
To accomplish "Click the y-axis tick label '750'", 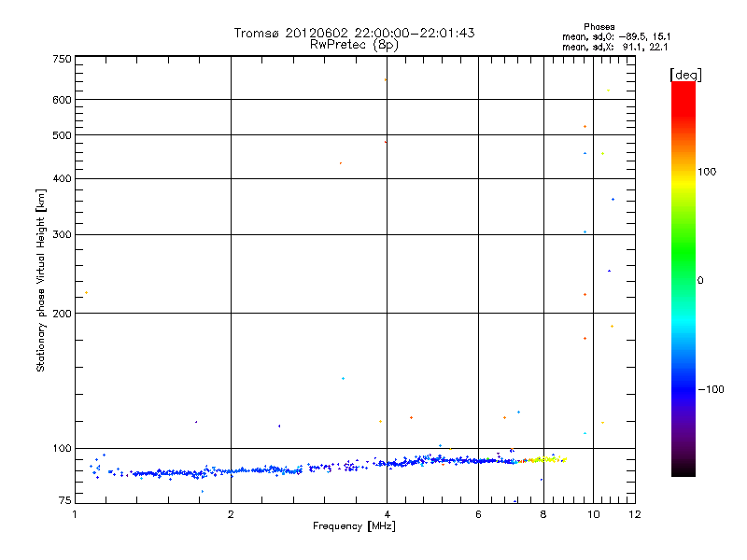I will [62, 59].
